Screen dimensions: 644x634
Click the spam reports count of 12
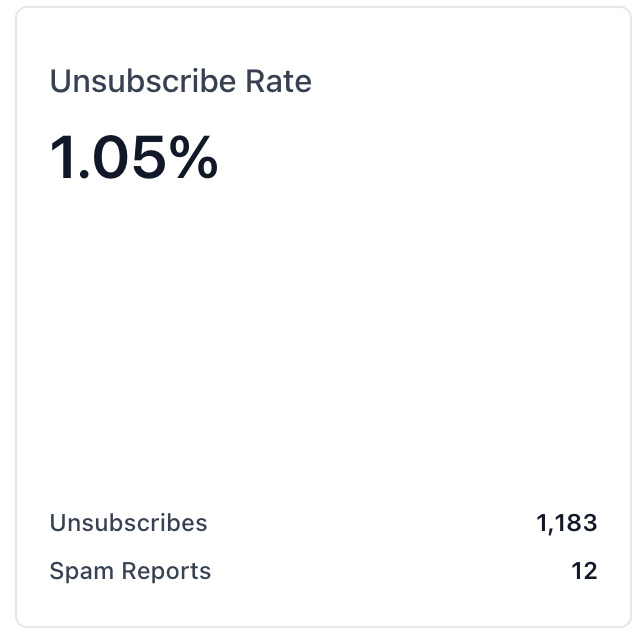tap(584, 572)
